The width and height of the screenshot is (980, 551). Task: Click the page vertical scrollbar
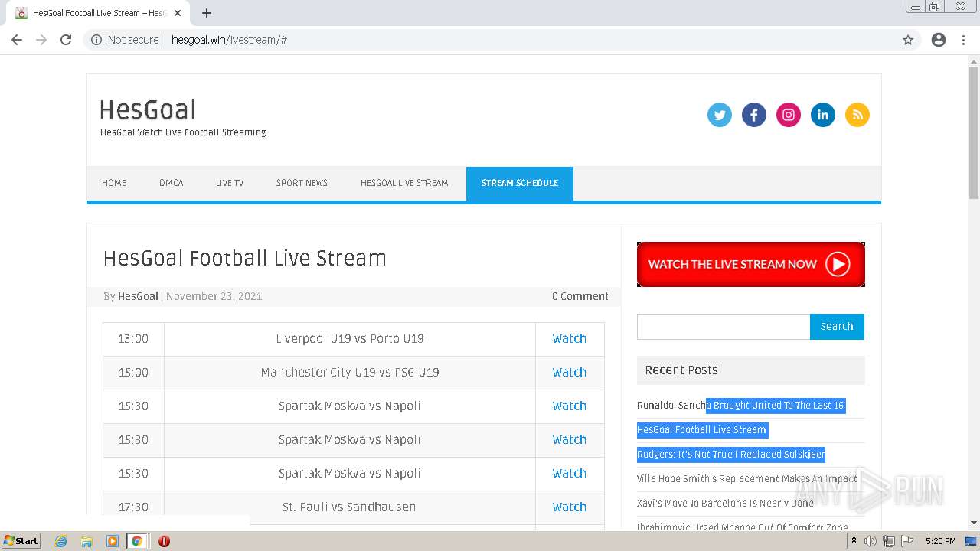coord(974,134)
